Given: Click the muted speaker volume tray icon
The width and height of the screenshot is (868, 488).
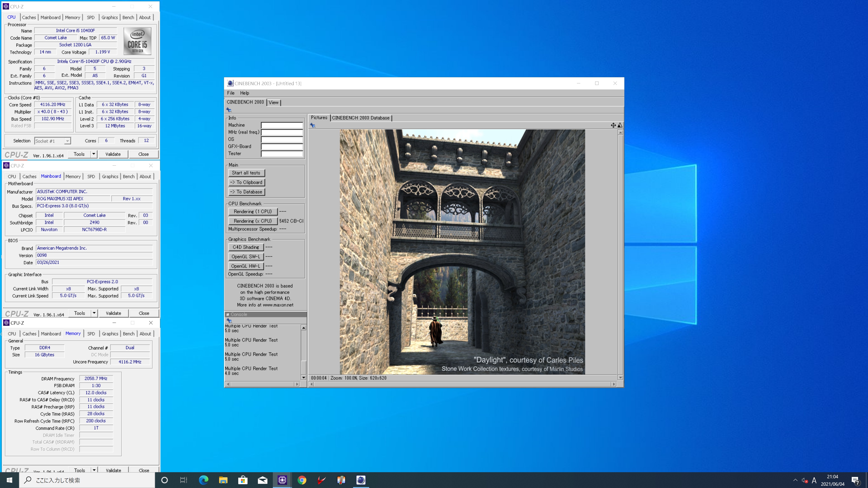Looking at the screenshot, I should click(805, 480).
